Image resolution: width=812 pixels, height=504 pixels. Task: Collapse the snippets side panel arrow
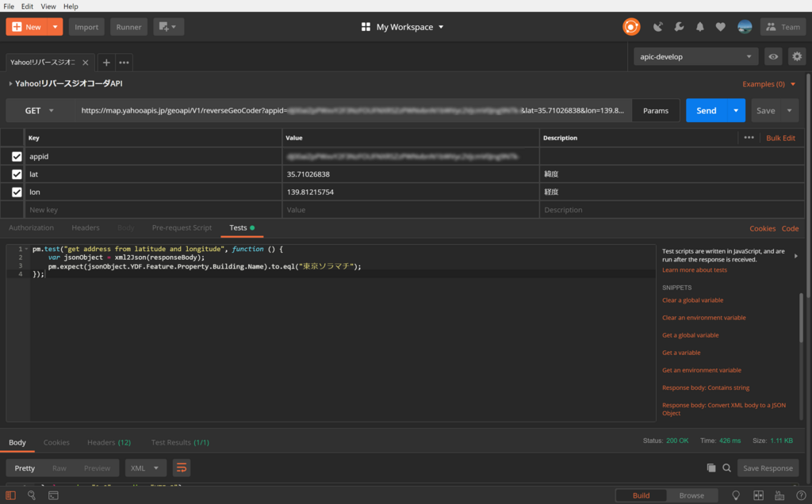[x=796, y=256]
